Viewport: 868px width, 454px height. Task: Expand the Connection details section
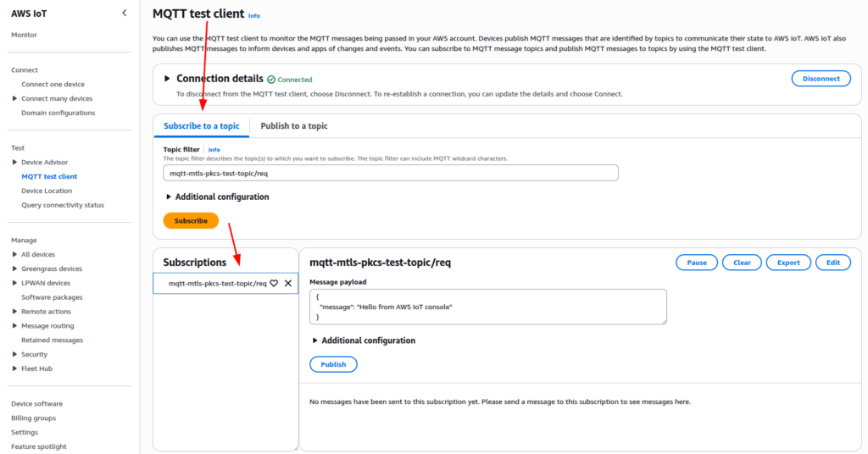click(x=167, y=79)
